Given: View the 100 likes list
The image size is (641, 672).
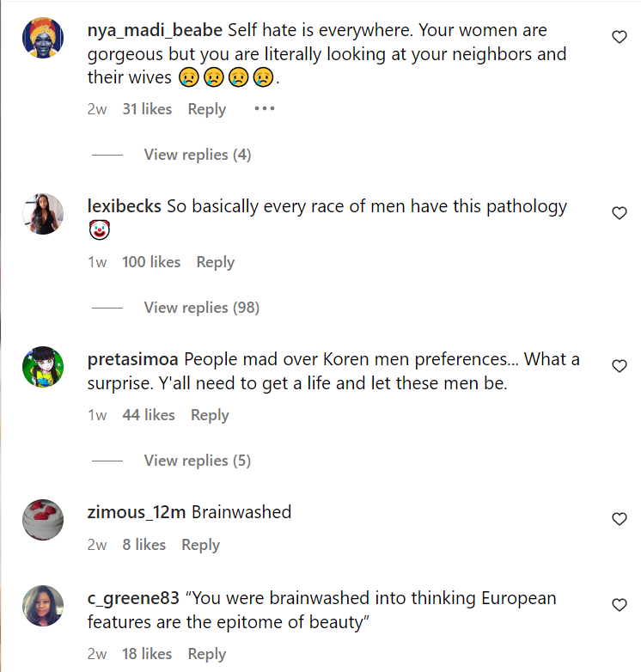Looking at the screenshot, I should (151, 262).
